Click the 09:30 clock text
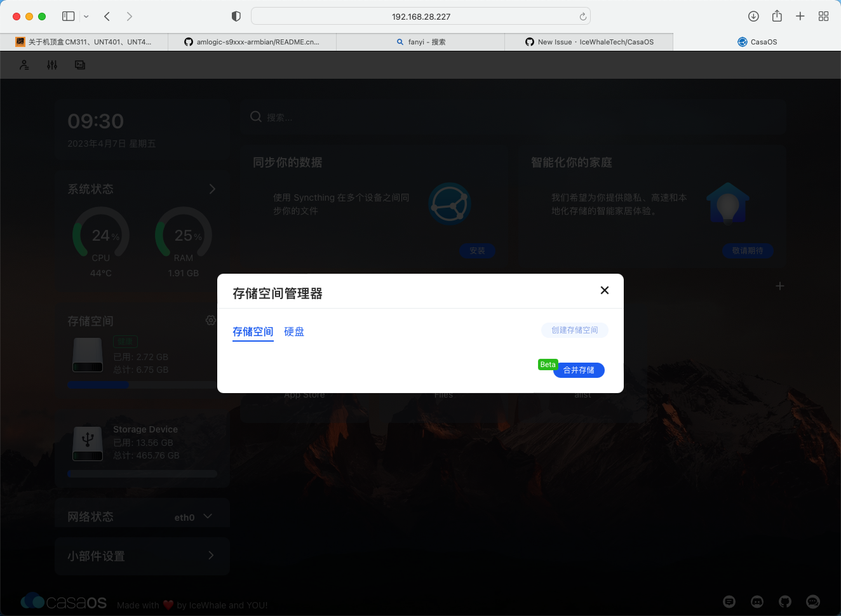This screenshot has height=616, width=841. [x=96, y=121]
